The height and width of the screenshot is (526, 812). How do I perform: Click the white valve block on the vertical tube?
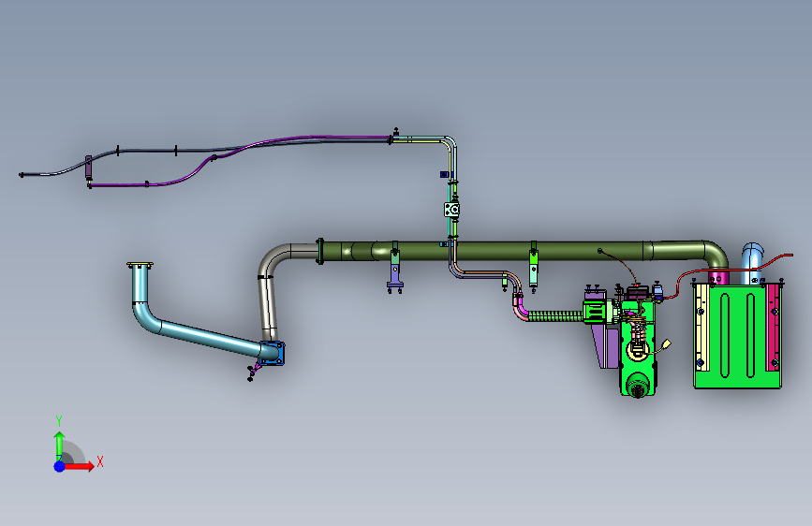(451, 210)
